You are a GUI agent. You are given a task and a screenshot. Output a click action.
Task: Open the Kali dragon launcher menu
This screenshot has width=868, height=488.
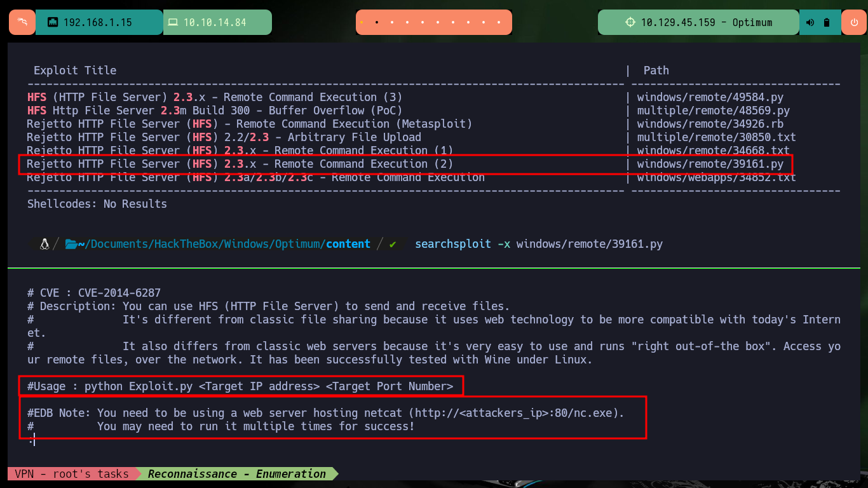click(22, 22)
